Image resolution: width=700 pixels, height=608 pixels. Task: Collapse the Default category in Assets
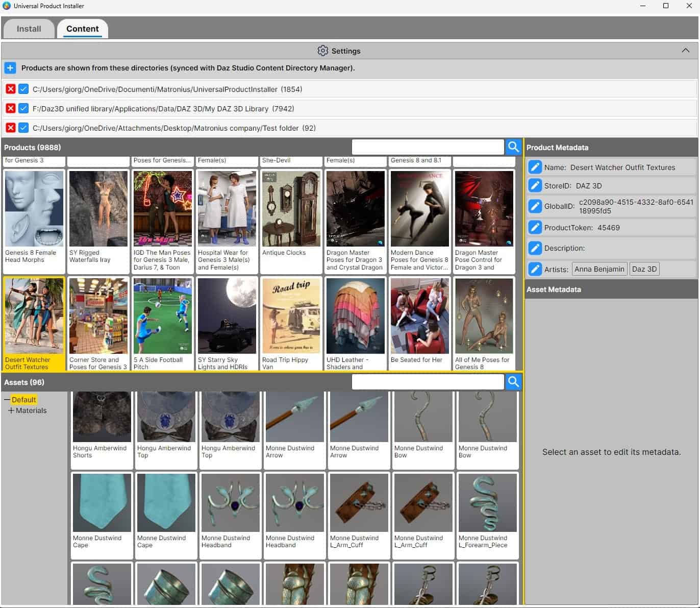[x=7, y=399]
